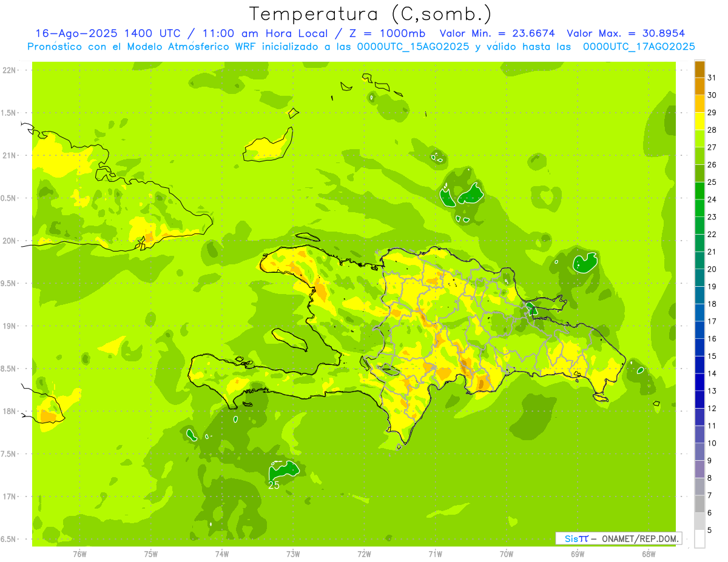Click the orange legend band between 30 and 31
Image resolution: width=728 pixels, height=562 pixels.
click(x=699, y=87)
